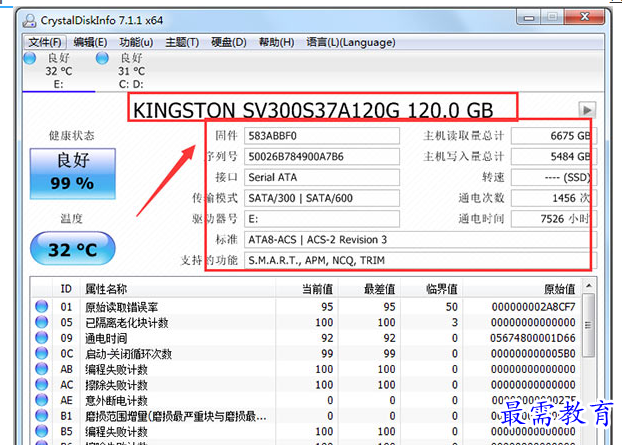The width and height of the screenshot is (622, 445).
Task: Click raw value 05674800001D66
Action: [x=533, y=338]
